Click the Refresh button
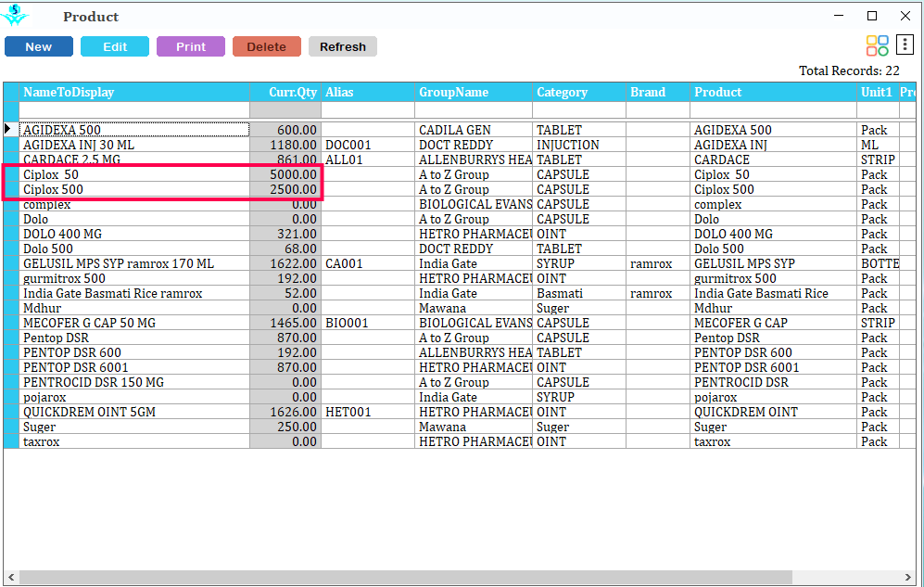Viewport: 924px width, 587px height. (343, 46)
